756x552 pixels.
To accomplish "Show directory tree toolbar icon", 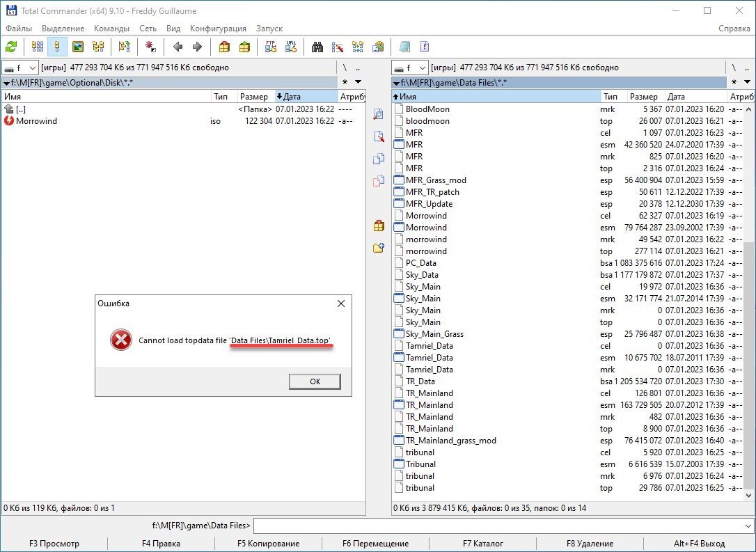I will pos(98,47).
